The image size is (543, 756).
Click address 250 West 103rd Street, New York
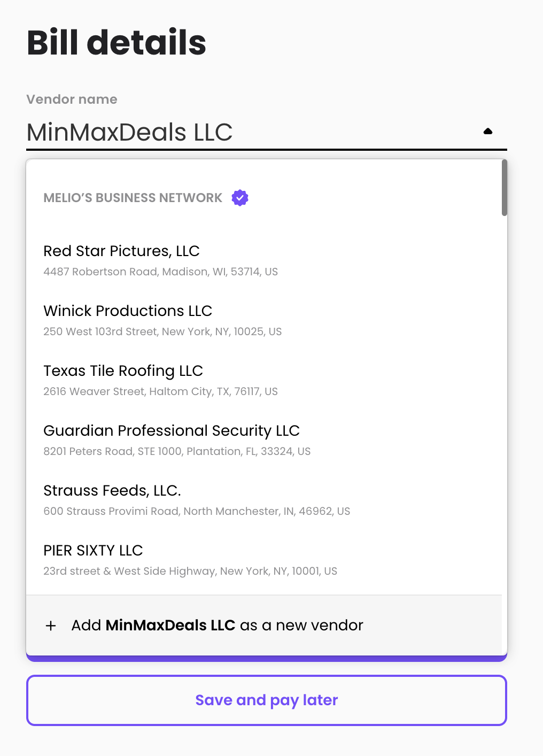[162, 331]
